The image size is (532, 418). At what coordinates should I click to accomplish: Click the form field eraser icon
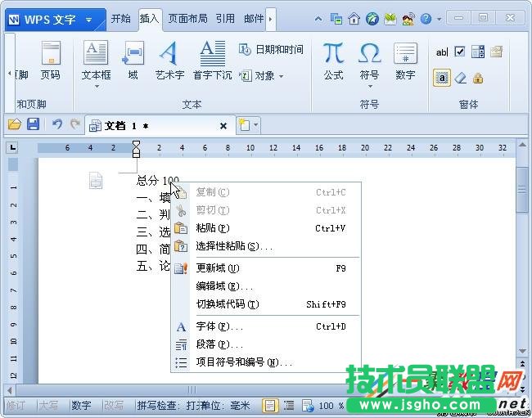pos(460,78)
